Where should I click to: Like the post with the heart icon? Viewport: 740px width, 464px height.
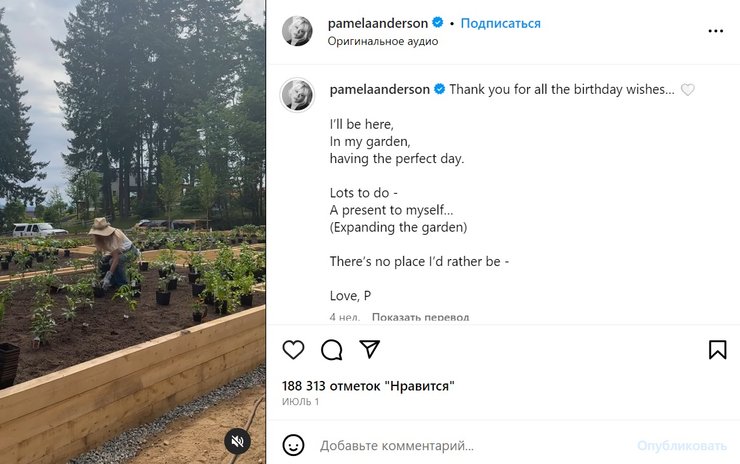[293, 349]
